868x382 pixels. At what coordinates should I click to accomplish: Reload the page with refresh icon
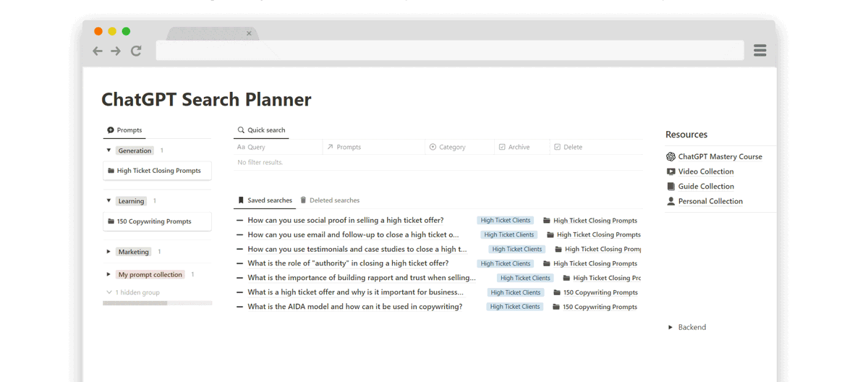point(136,51)
